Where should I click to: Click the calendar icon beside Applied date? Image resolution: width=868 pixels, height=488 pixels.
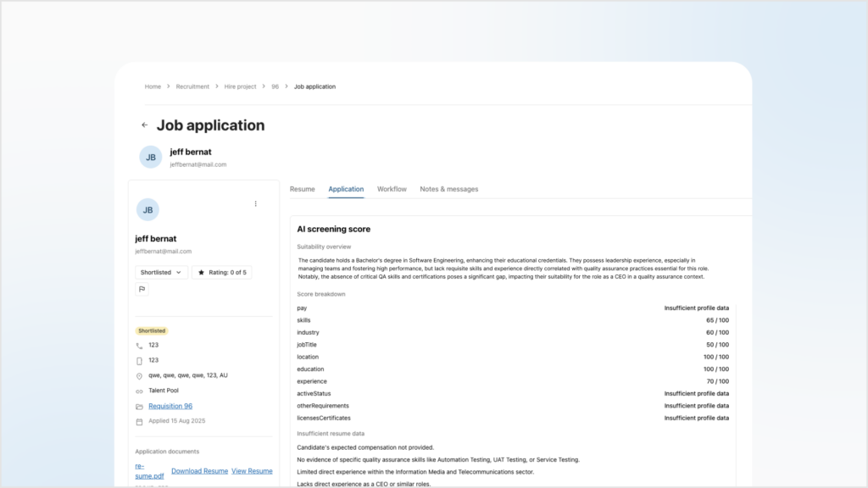click(140, 422)
